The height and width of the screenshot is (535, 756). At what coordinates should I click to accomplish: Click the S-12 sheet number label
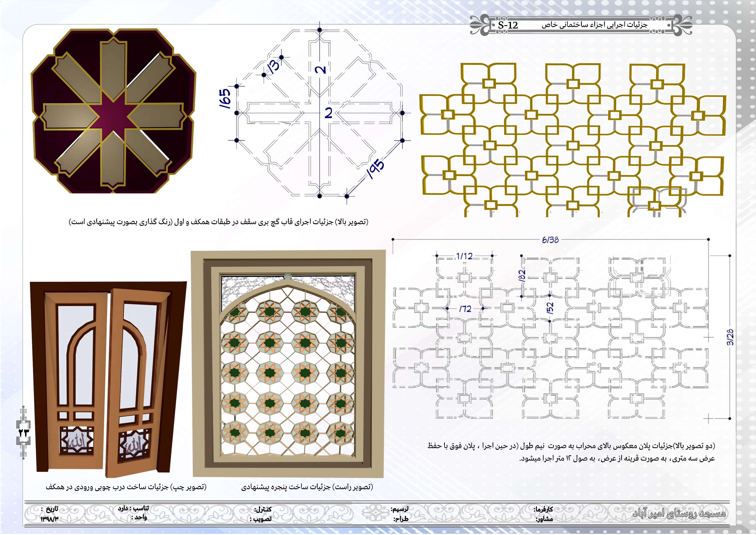(508, 25)
